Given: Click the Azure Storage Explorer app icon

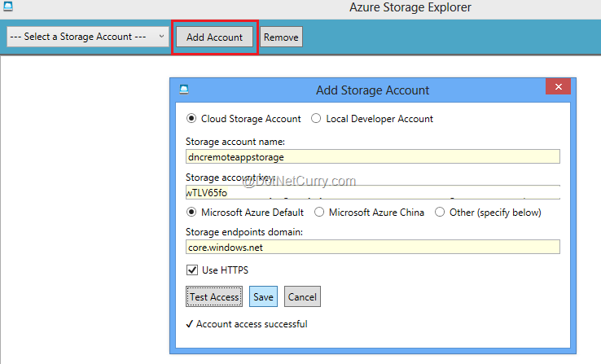Looking at the screenshot, I should [8, 7].
